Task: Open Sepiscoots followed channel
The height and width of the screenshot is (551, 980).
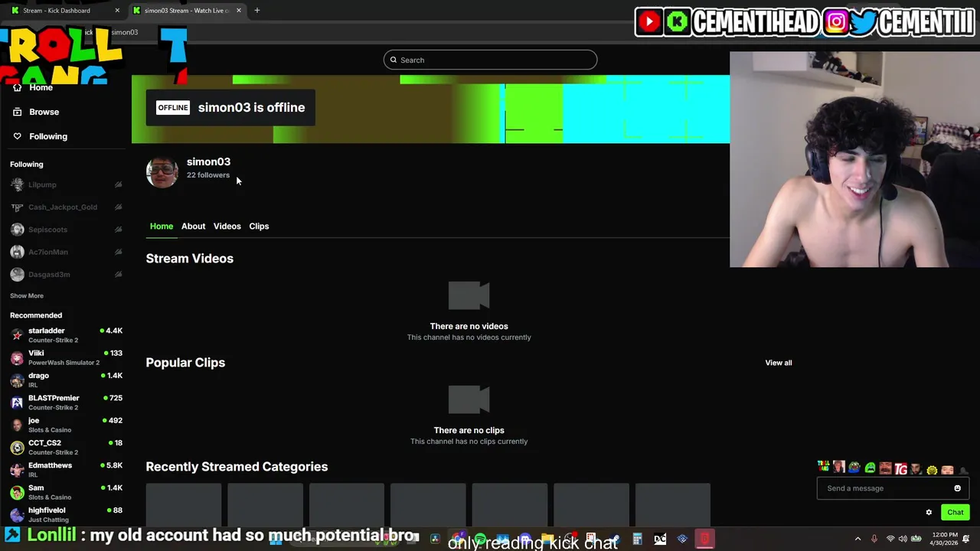Action: coord(66,230)
